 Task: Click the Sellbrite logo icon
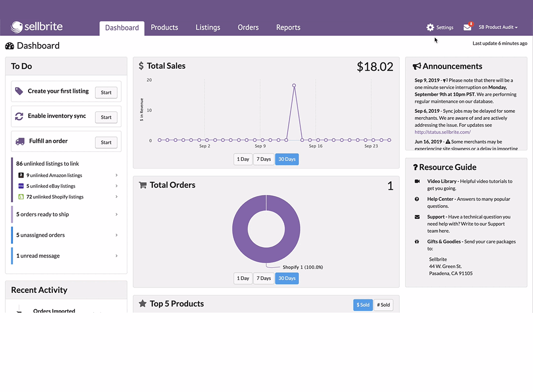pyautogui.click(x=16, y=27)
